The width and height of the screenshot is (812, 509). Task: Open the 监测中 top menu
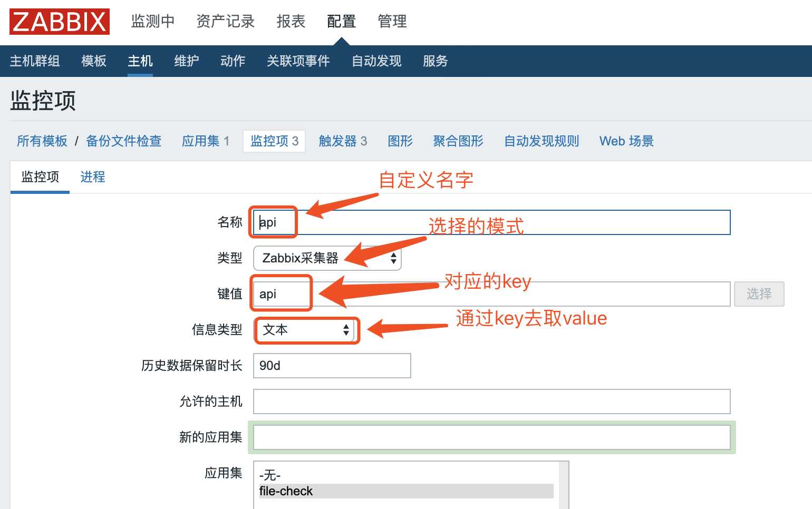pyautogui.click(x=153, y=22)
